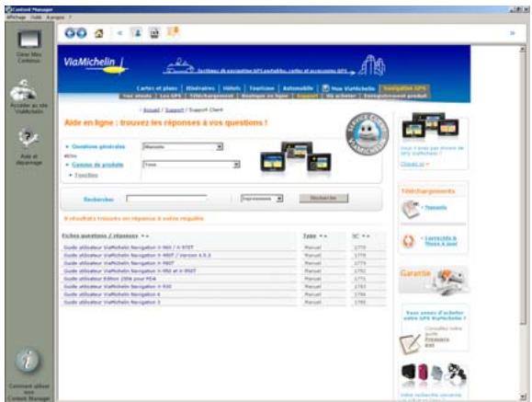The width and height of the screenshot is (532, 402).
Task: Click the notepad and pen icon
Action: (410, 343)
